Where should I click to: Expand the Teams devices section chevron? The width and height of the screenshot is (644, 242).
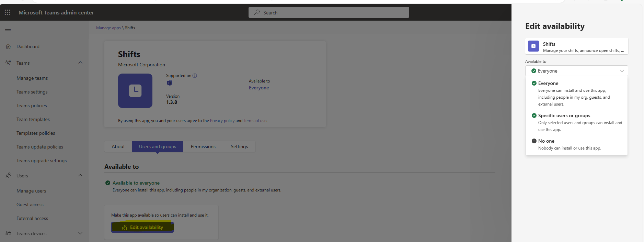(x=80, y=233)
